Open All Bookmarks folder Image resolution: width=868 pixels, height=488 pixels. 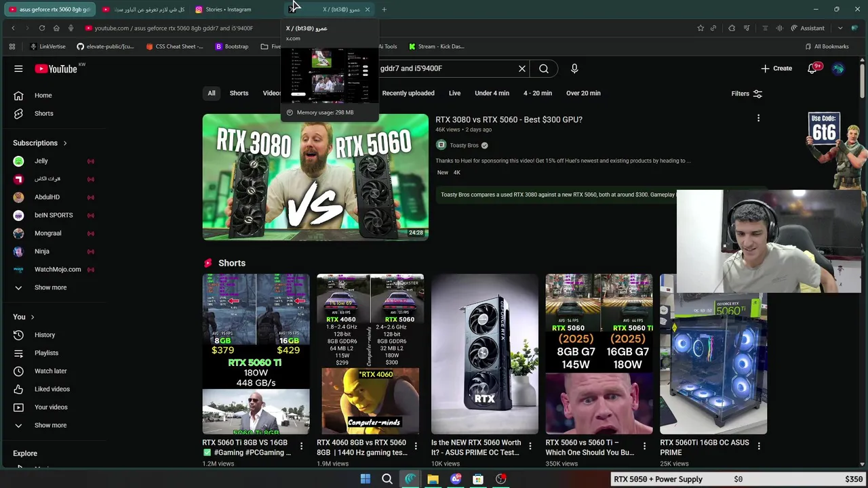pos(827,47)
